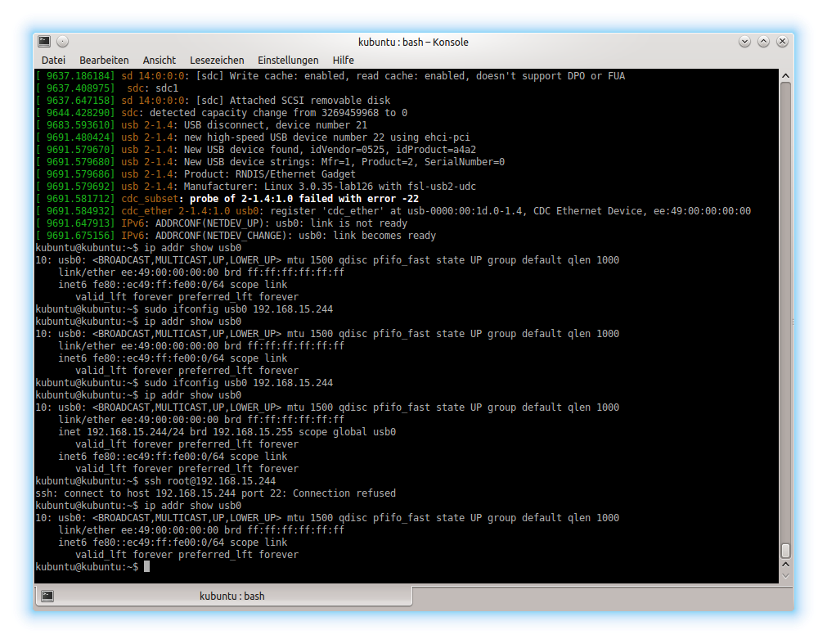
Task: Click the 'ssh root@192.168.15.244' command
Action: tap(210, 481)
